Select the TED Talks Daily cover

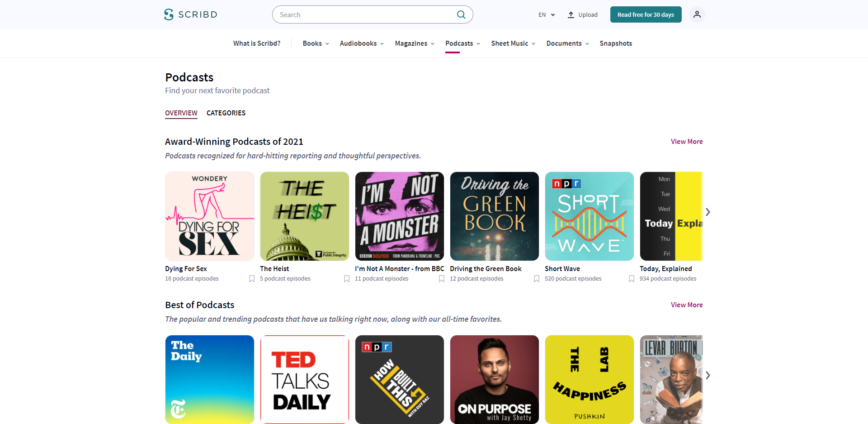pos(305,380)
